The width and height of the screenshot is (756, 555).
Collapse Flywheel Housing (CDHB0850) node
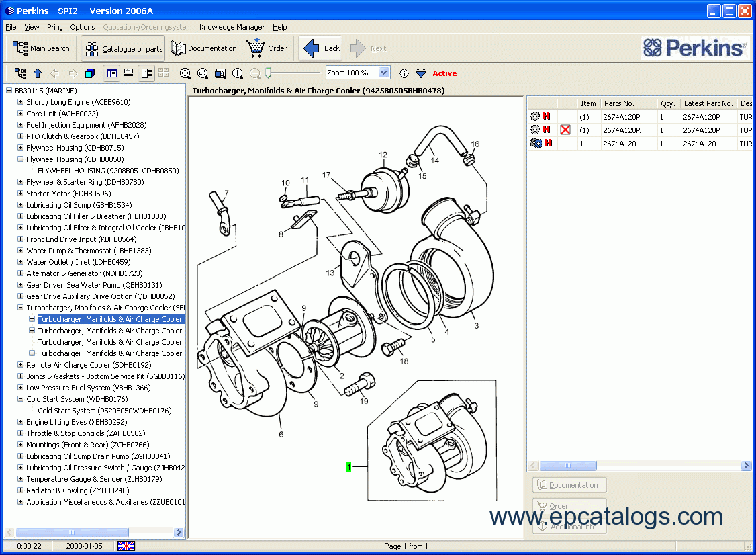(x=20, y=159)
